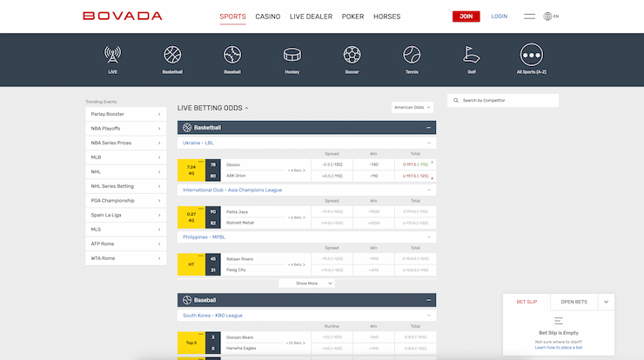Collapse the Basketball section

pyautogui.click(x=428, y=128)
